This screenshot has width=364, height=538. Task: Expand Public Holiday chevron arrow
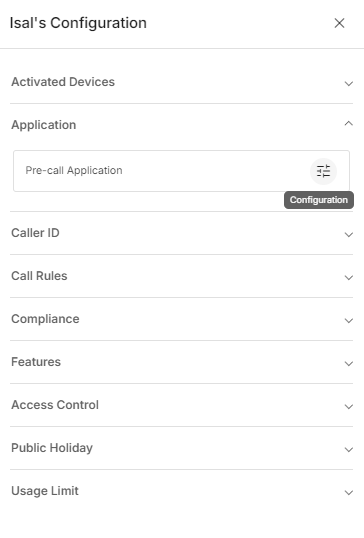click(x=349, y=449)
